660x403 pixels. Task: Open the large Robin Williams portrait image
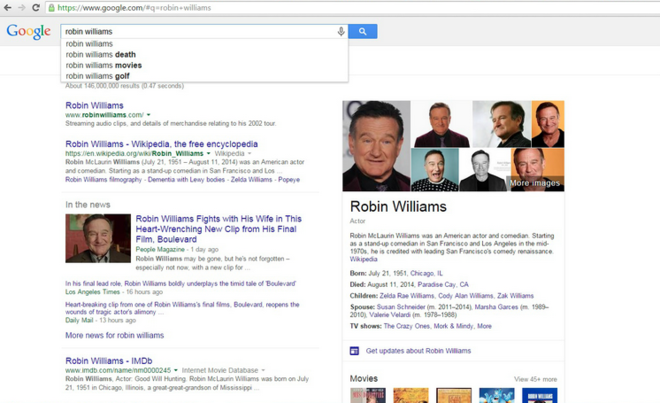tap(376, 145)
